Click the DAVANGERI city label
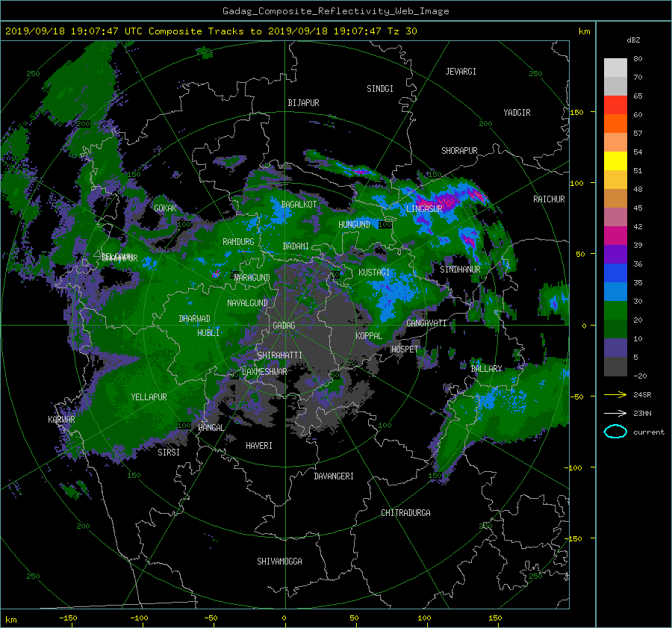672x628 pixels. pyautogui.click(x=334, y=476)
